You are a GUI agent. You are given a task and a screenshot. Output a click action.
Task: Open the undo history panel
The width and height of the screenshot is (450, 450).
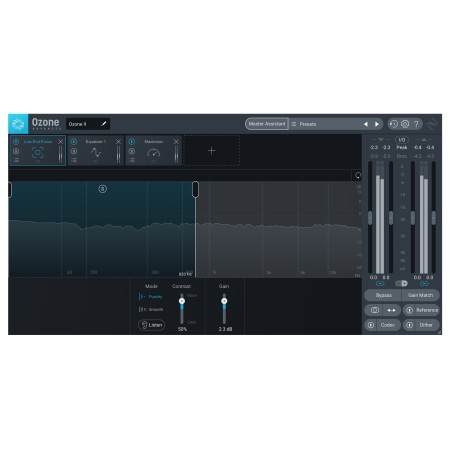[x=394, y=124]
